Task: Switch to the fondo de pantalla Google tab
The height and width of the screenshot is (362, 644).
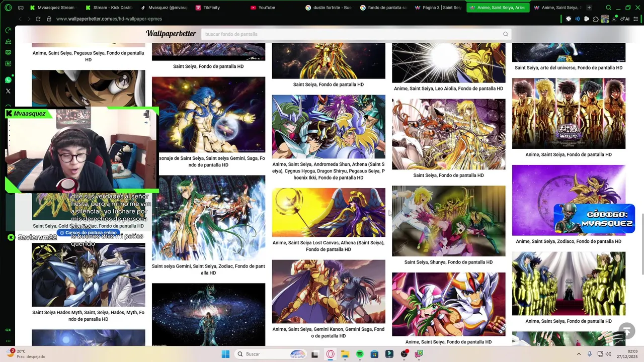Action: coord(383,8)
